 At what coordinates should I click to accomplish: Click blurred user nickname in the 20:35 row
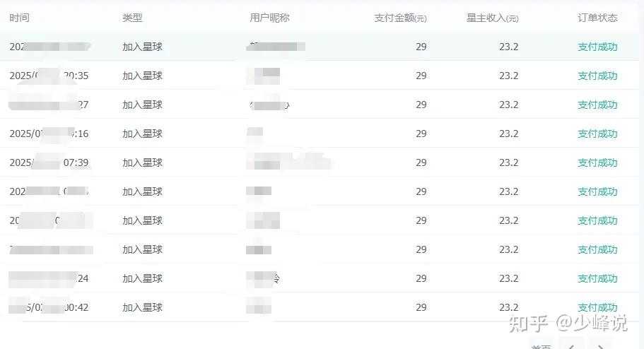pyautogui.click(x=263, y=76)
